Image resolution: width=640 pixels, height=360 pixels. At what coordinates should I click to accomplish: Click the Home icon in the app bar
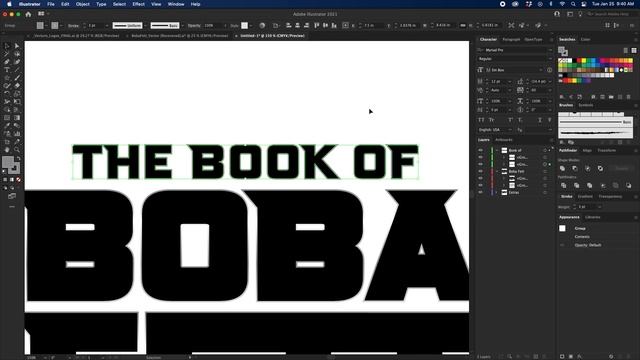click(28, 14)
